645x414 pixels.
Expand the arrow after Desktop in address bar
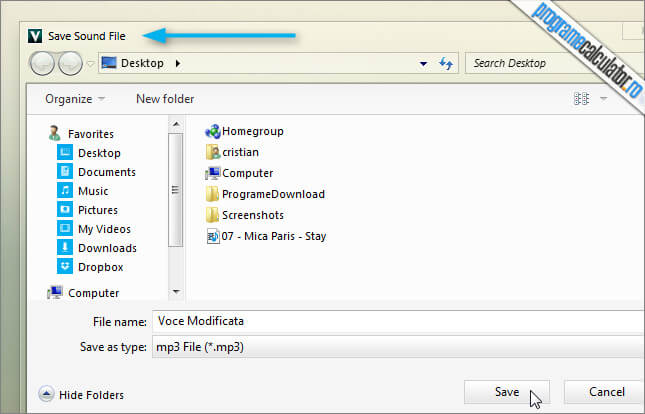pyautogui.click(x=178, y=63)
